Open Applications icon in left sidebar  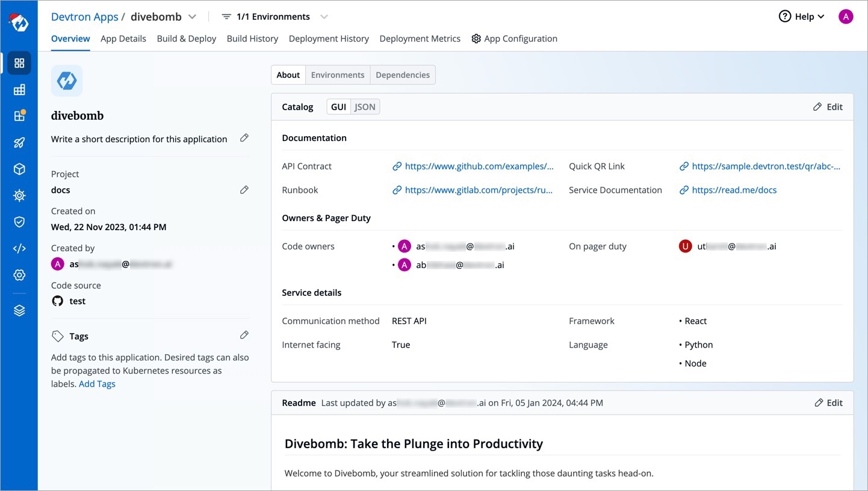coord(19,63)
